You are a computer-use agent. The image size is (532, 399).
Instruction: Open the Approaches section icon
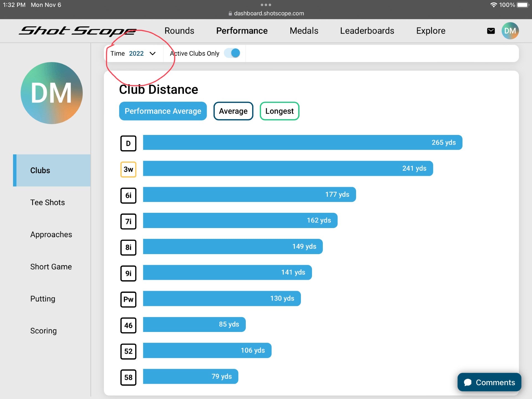tap(50, 234)
